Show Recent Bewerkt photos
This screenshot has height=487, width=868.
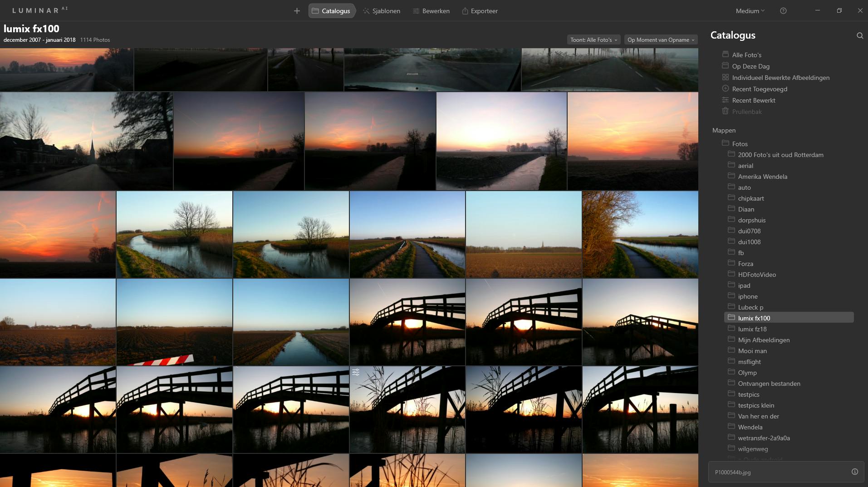pyautogui.click(x=754, y=100)
